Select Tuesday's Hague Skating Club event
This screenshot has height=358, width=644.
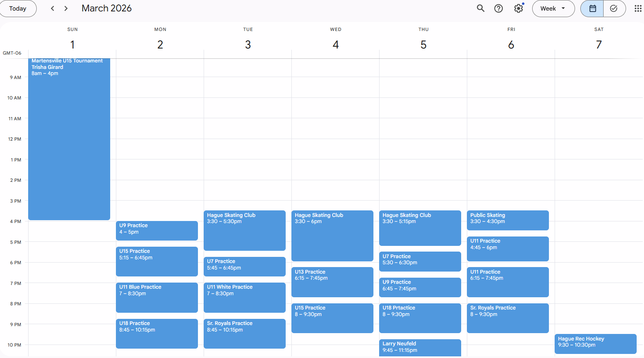tap(244, 230)
